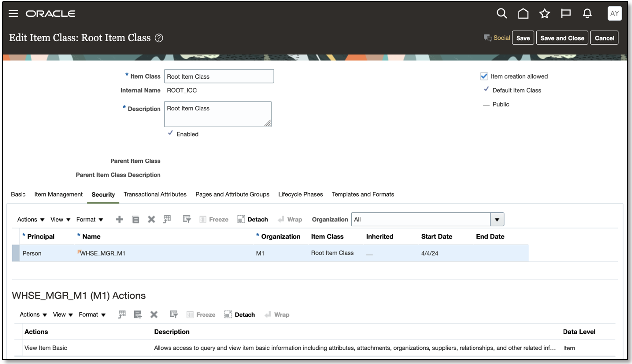Image resolution: width=632 pixels, height=364 pixels.
Task: Click the Save and Close button
Action: pos(562,38)
